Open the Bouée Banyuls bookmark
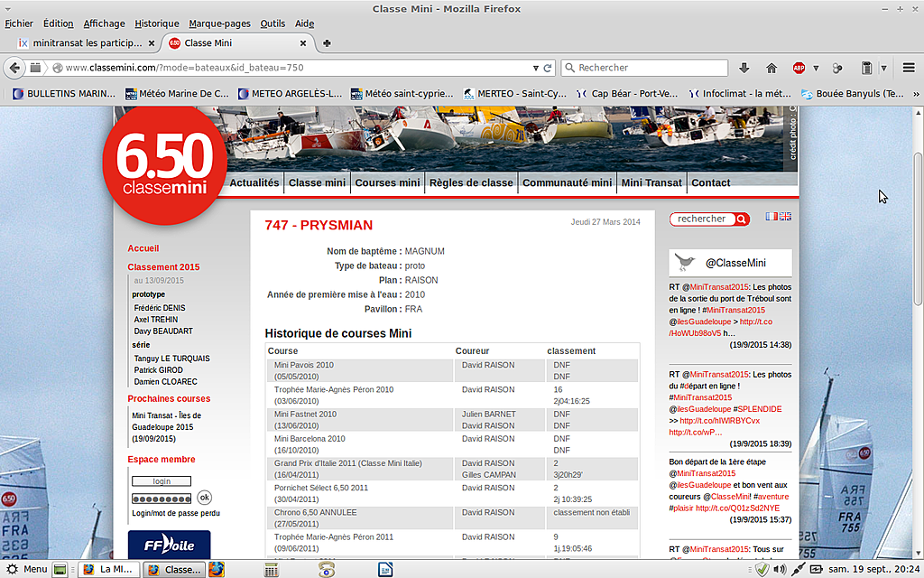This screenshot has height=578, width=924. 852,94
